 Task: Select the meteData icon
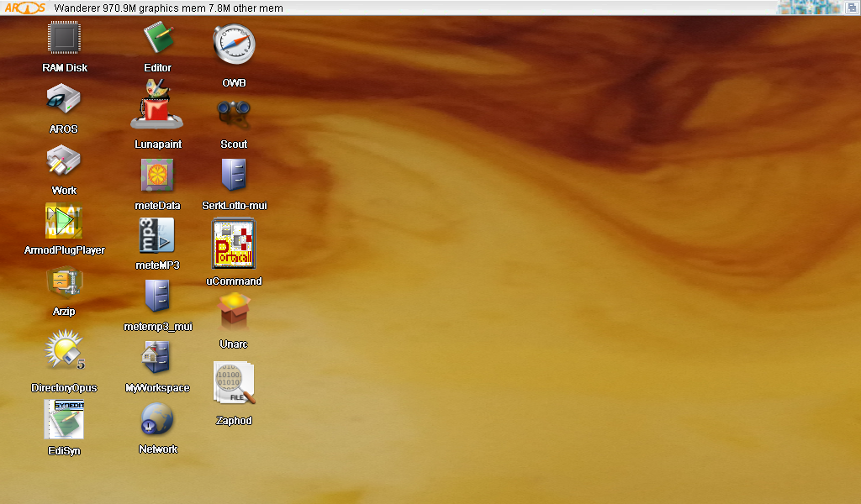pos(157,176)
